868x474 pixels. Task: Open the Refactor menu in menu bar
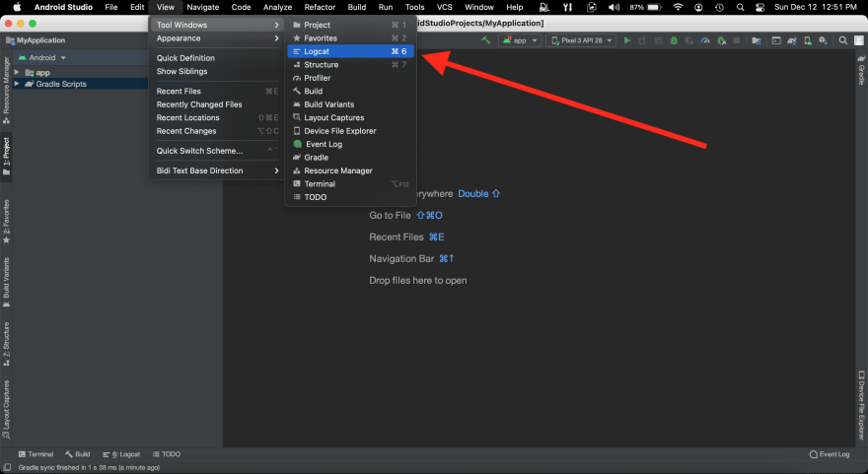point(320,7)
